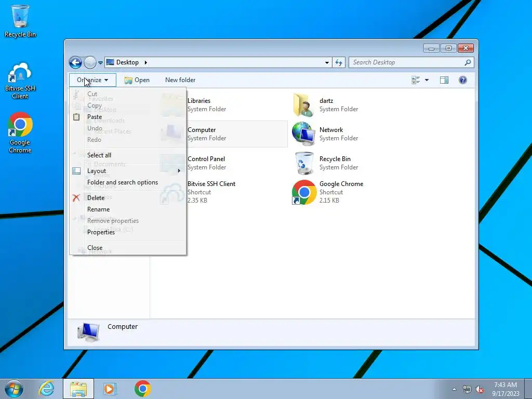Open the address bar history dropdown
532x399 pixels.
tap(327, 62)
